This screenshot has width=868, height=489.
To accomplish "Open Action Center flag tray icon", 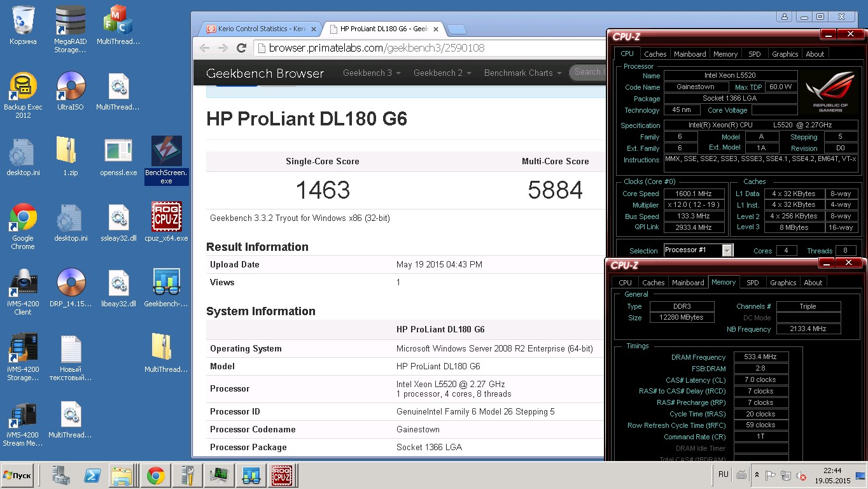I will click(x=771, y=475).
